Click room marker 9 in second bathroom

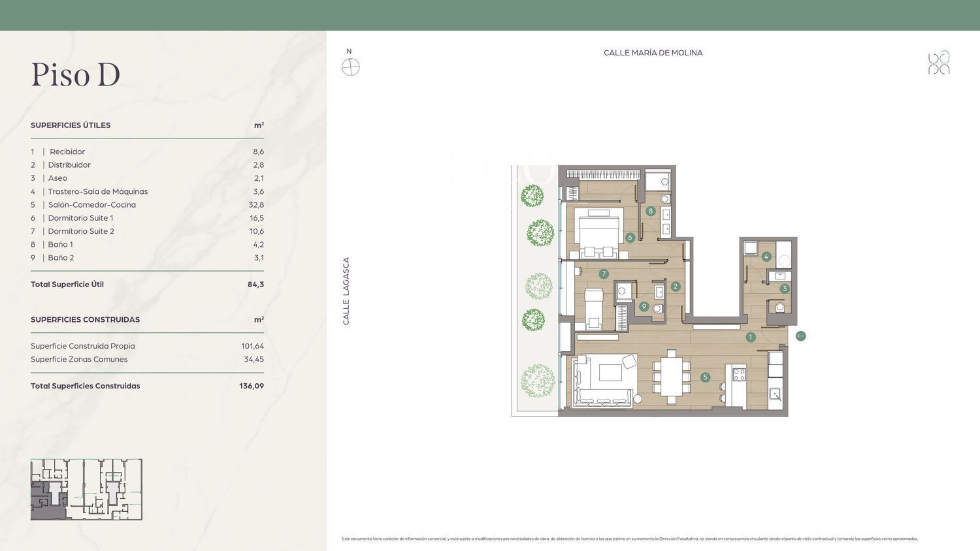point(644,306)
